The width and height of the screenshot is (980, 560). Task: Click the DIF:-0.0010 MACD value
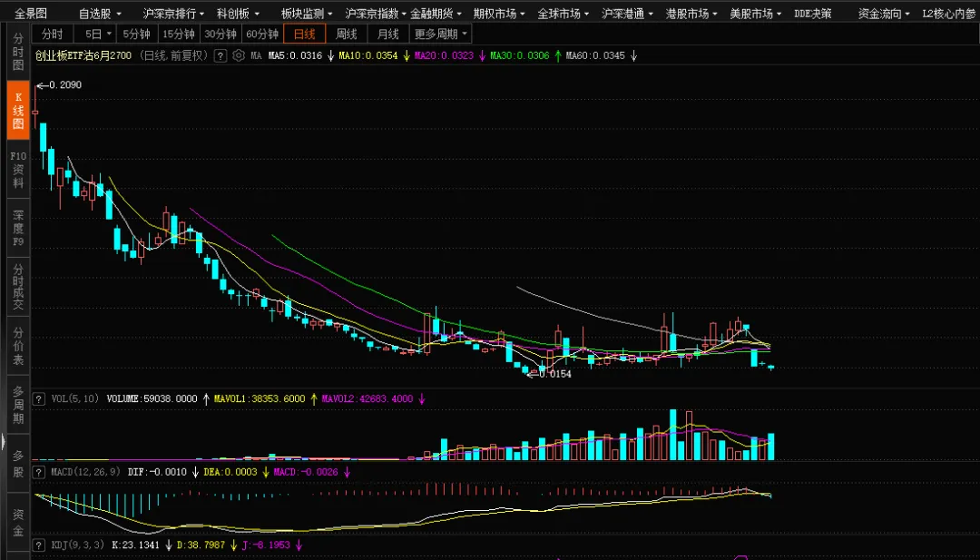point(157,472)
